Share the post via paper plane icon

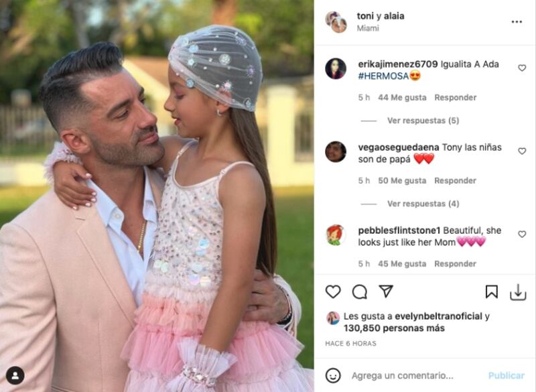386,291
